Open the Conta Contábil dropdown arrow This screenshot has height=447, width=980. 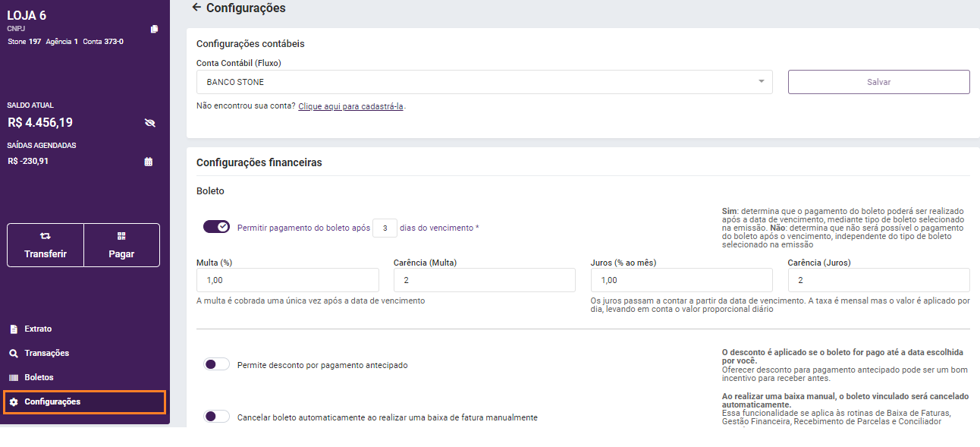coord(762,82)
